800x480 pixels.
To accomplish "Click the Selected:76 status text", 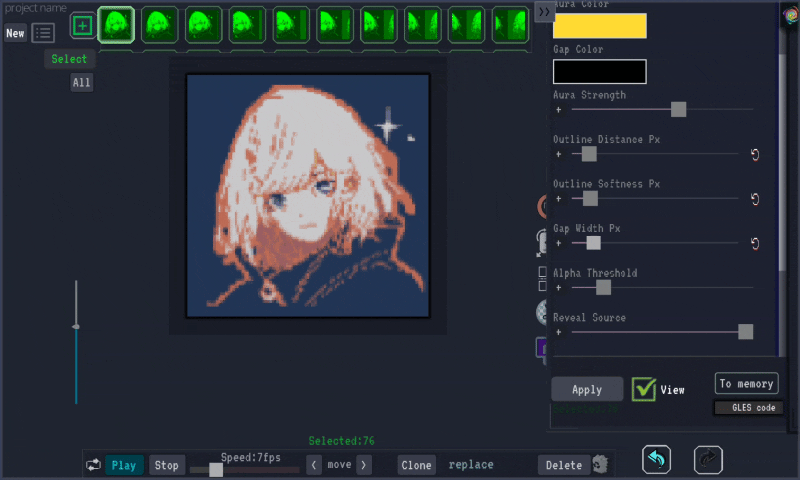I will [x=341, y=441].
